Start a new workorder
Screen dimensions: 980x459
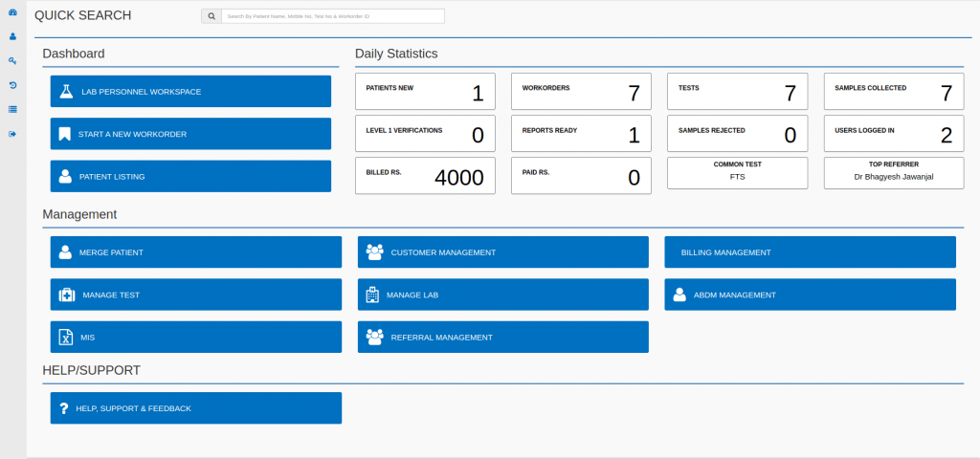[190, 134]
